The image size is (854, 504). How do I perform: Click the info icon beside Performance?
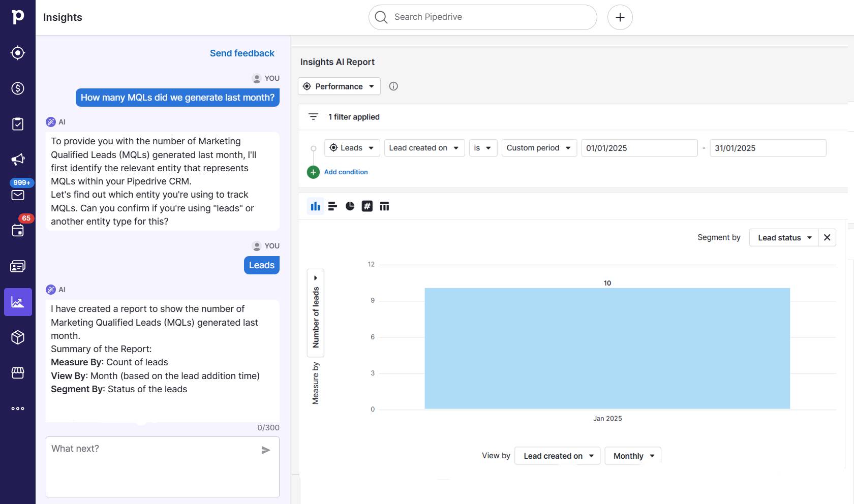pyautogui.click(x=393, y=86)
